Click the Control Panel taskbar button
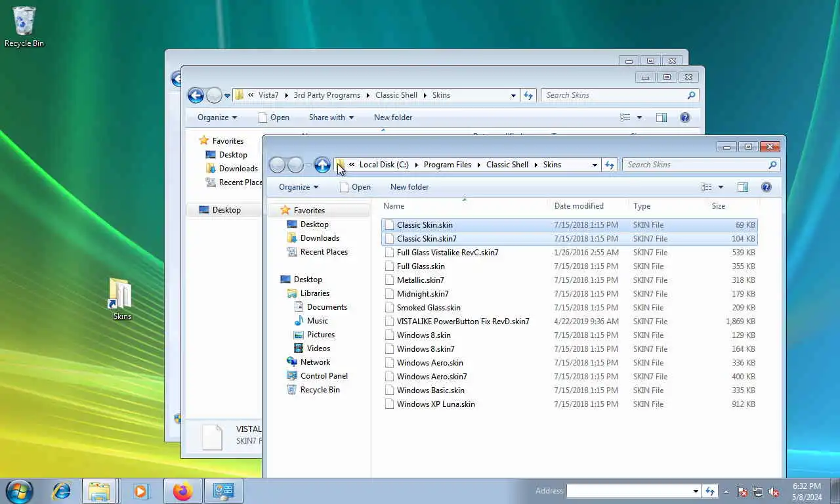Image resolution: width=840 pixels, height=504 pixels. click(223, 491)
